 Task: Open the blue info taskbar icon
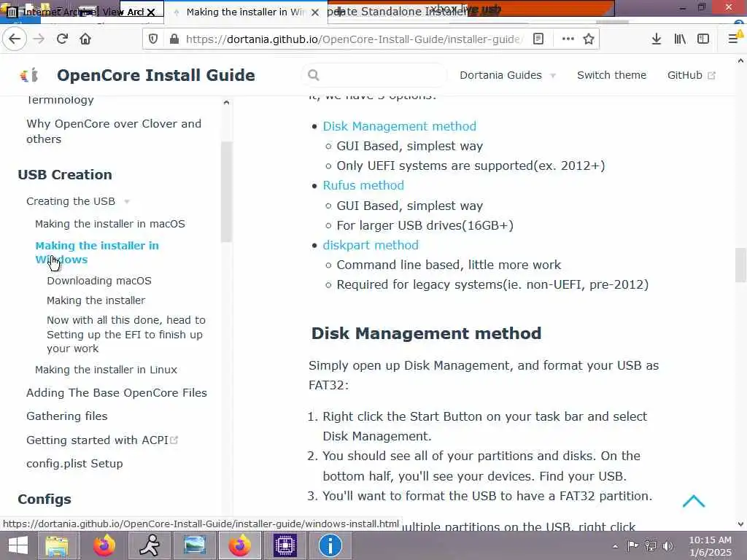(x=330, y=545)
